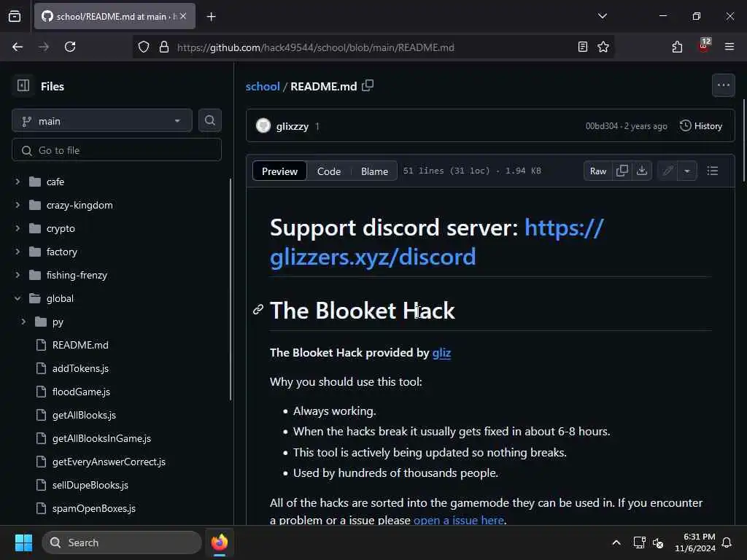Open the edit file options dropdown arrow
The width and height of the screenshot is (747, 560).
(x=687, y=171)
